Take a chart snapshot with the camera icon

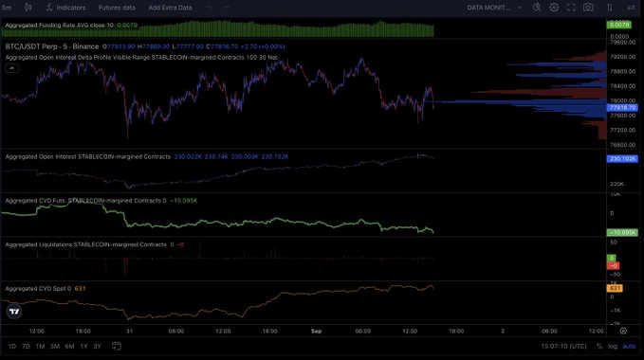588,8
